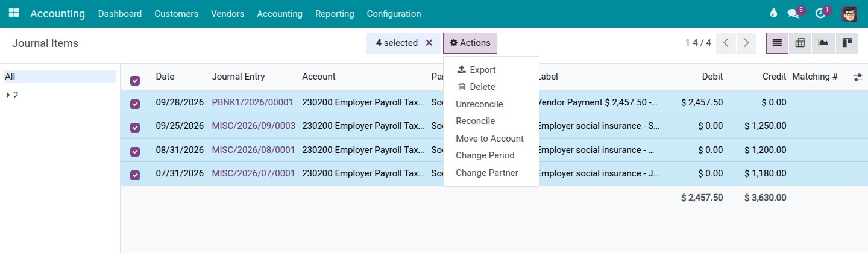Image resolution: width=868 pixels, height=253 pixels.
Task: Click 'Vendor Payment $ 2,457.50' label cell
Action: (597, 102)
